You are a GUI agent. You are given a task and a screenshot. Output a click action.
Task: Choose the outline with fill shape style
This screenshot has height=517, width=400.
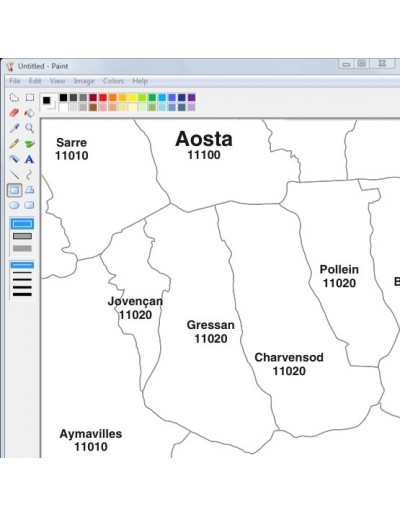(22, 236)
